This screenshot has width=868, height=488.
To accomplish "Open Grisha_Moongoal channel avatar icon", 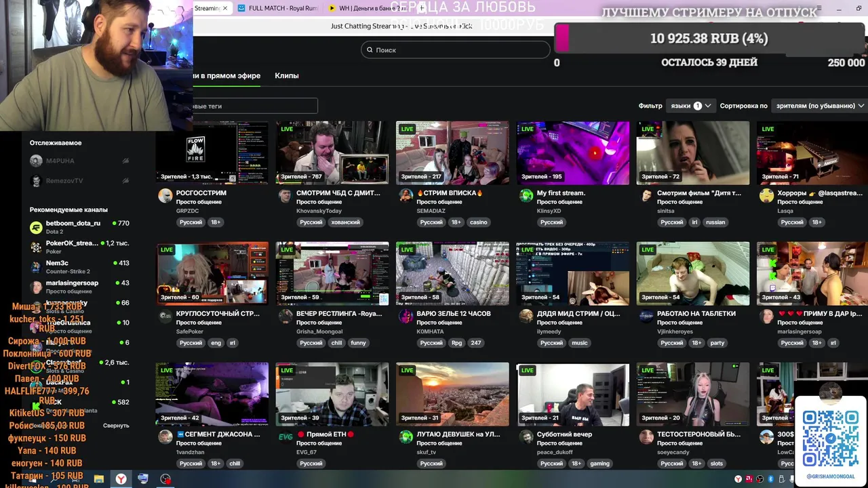I will point(285,317).
